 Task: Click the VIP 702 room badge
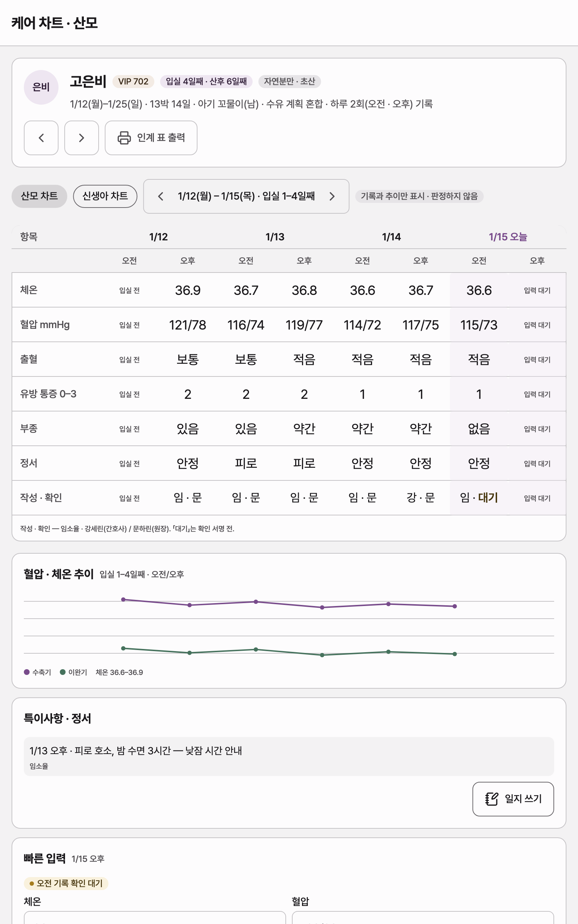coord(133,81)
